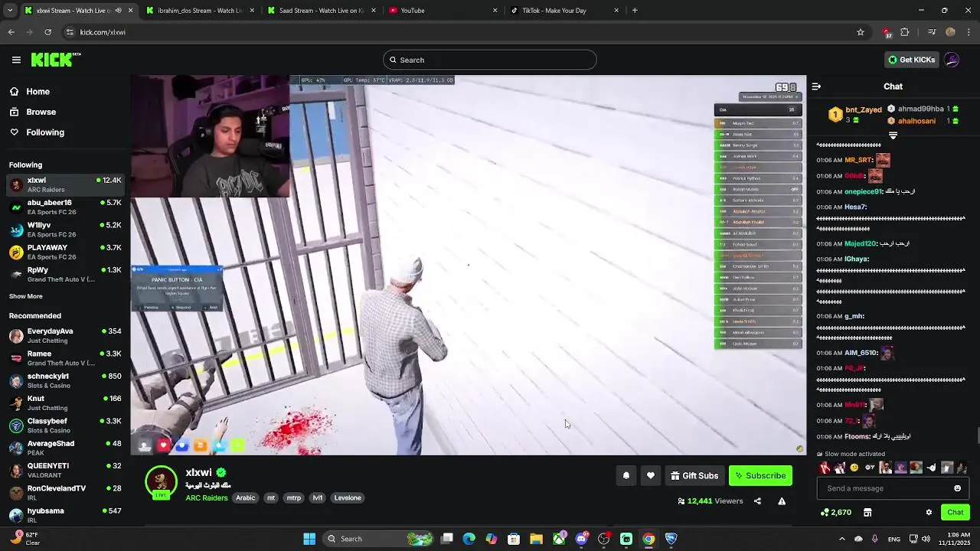Open Classybeef recommended channel
The height and width of the screenshot is (551, 980).
tap(65, 425)
